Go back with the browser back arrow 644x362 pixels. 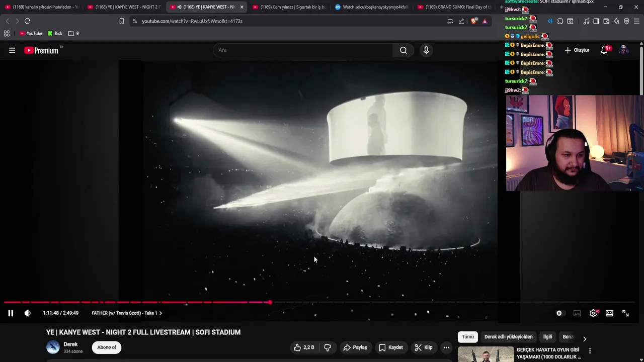pyautogui.click(x=7, y=21)
